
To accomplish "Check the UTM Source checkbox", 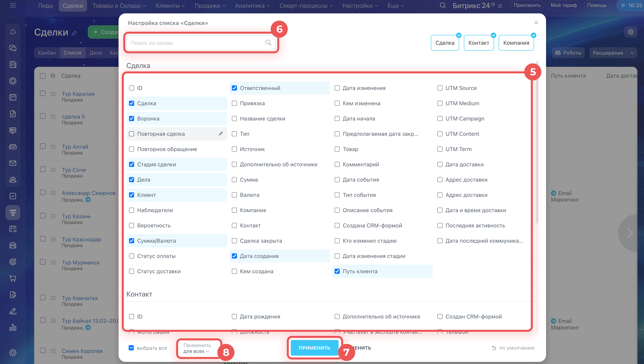I will pyautogui.click(x=440, y=88).
